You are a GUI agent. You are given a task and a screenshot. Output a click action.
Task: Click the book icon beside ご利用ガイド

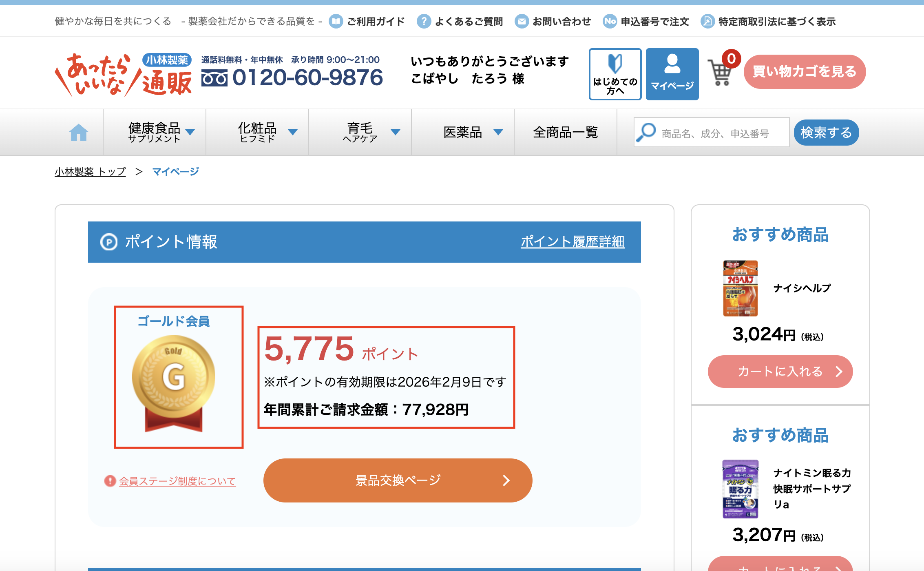(336, 21)
